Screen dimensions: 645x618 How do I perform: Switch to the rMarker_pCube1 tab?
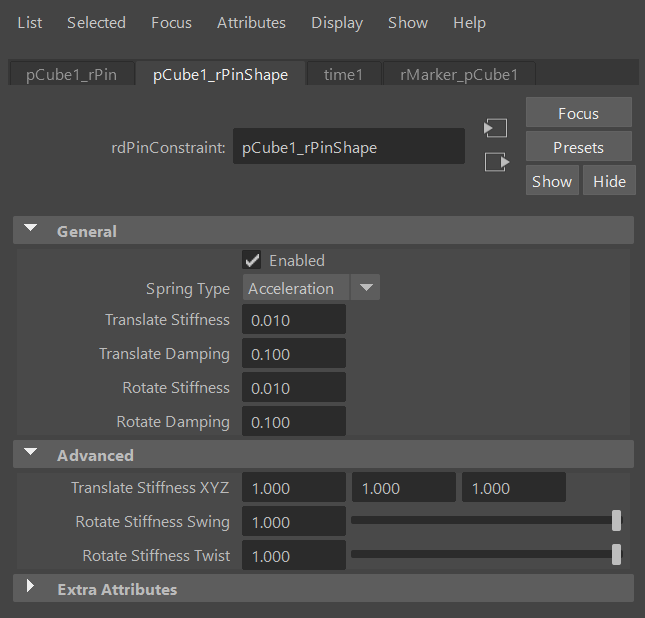pyautogui.click(x=458, y=75)
